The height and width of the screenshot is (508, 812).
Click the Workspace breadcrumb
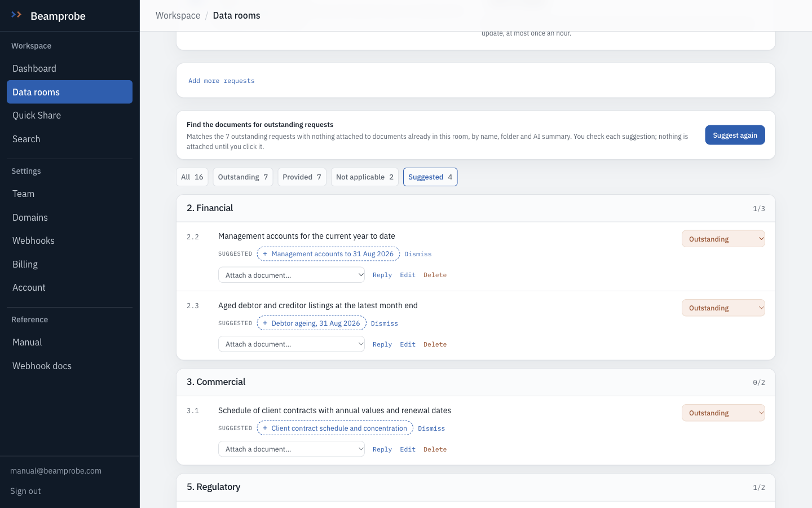pyautogui.click(x=178, y=15)
